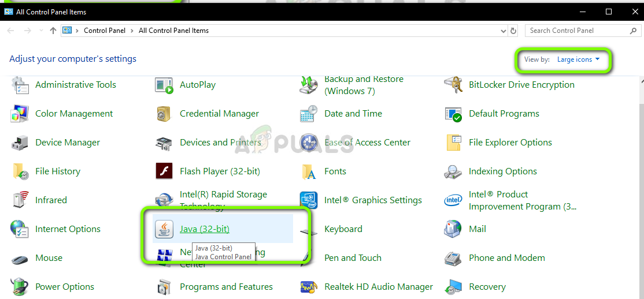
Task: Click the Power Options link
Action: point(65,287)
